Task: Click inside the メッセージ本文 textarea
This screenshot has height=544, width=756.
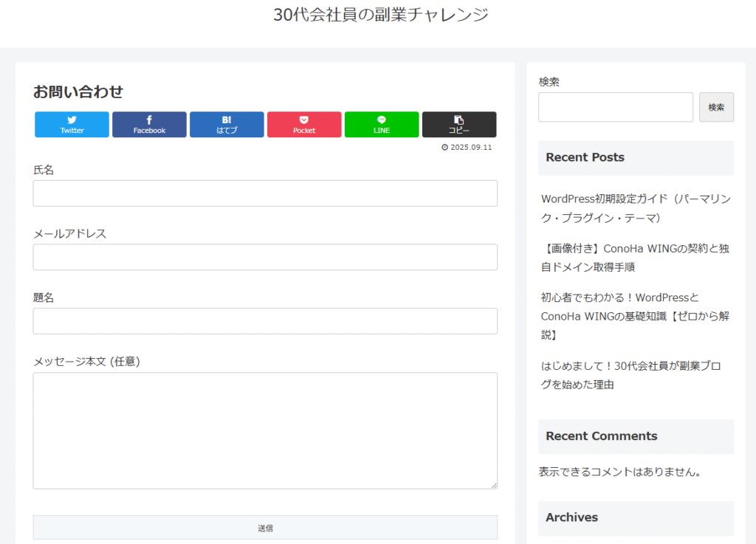Action: [x=265, y=430]
